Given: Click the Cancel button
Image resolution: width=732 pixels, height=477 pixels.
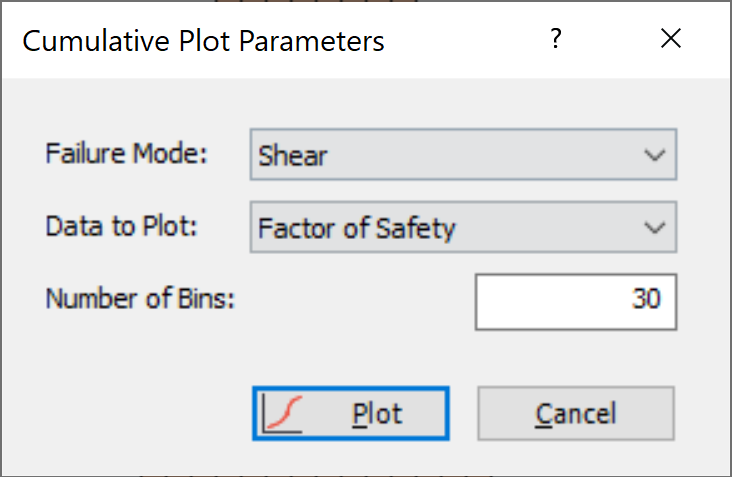Looking at the screenshot, I should [x=576, y=414].
